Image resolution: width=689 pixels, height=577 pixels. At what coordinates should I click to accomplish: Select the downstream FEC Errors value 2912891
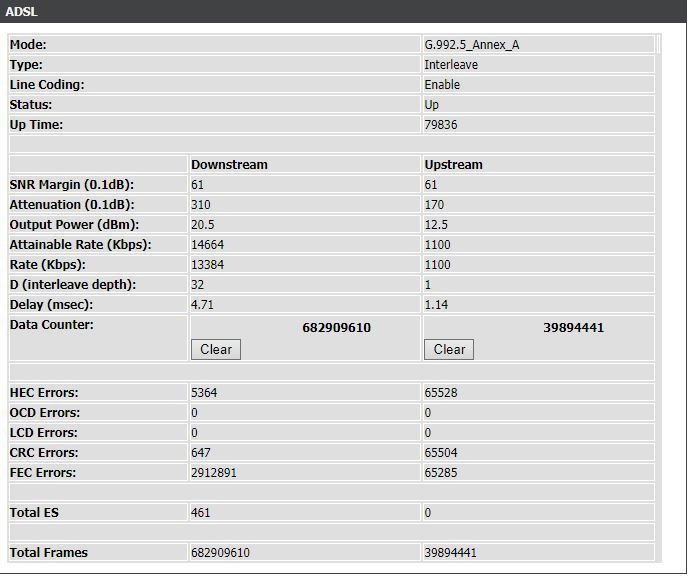pos(214,473)
